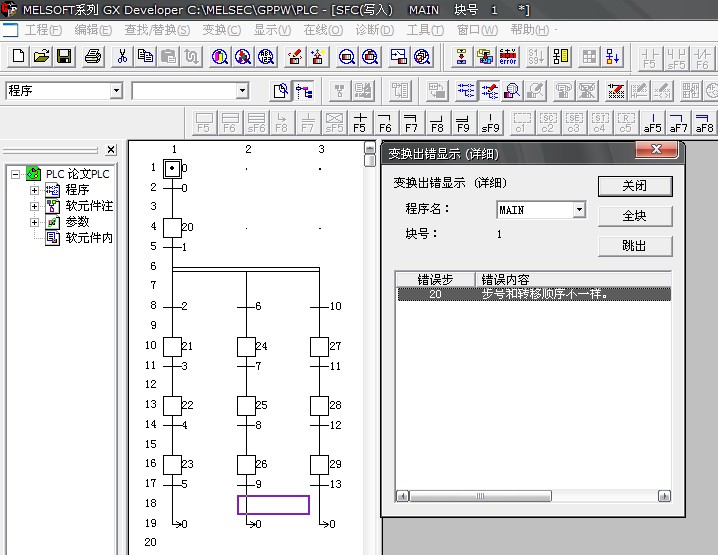Select the sF9 SFC symbol tool
Image resolution: width=718 pixels, height=555 pixels.
[x=490, y=124]
